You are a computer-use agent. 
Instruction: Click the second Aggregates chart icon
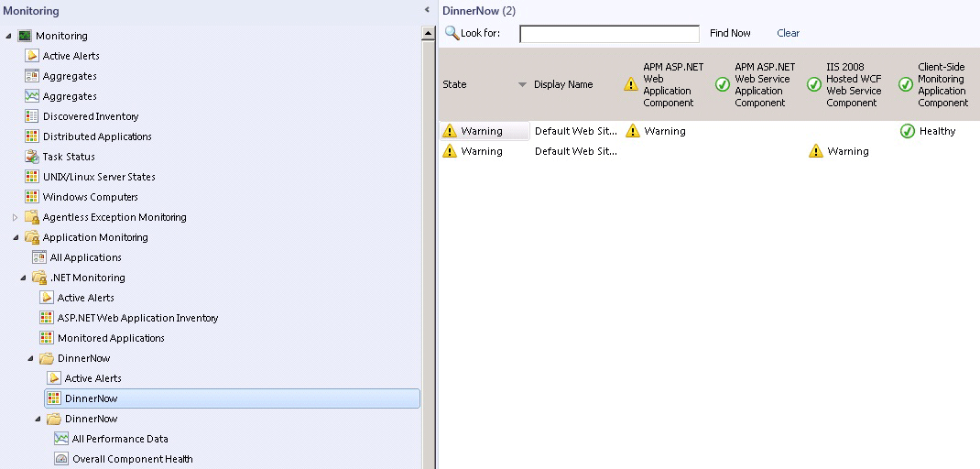click(32, 95)
